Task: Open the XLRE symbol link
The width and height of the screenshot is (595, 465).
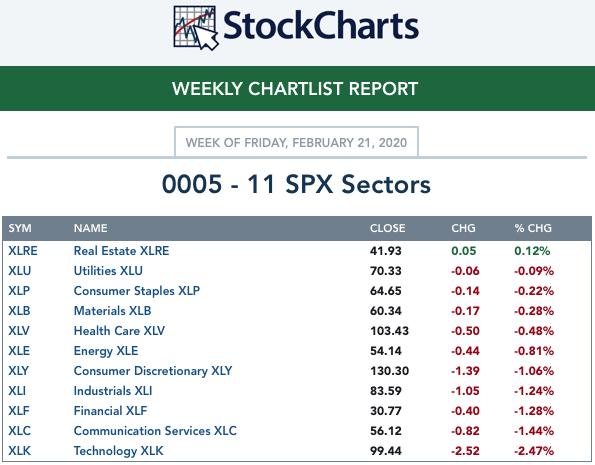Action: click(x=23, y=251)
